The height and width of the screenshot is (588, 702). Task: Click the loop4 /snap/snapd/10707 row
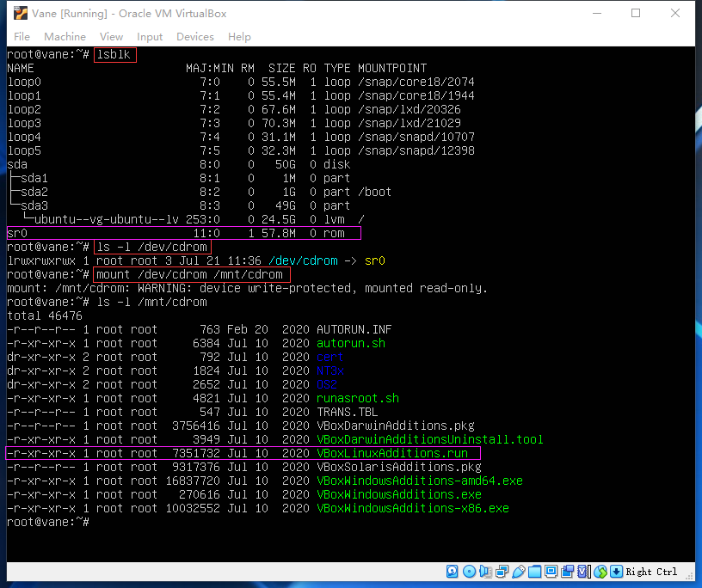tap(241, 137)
